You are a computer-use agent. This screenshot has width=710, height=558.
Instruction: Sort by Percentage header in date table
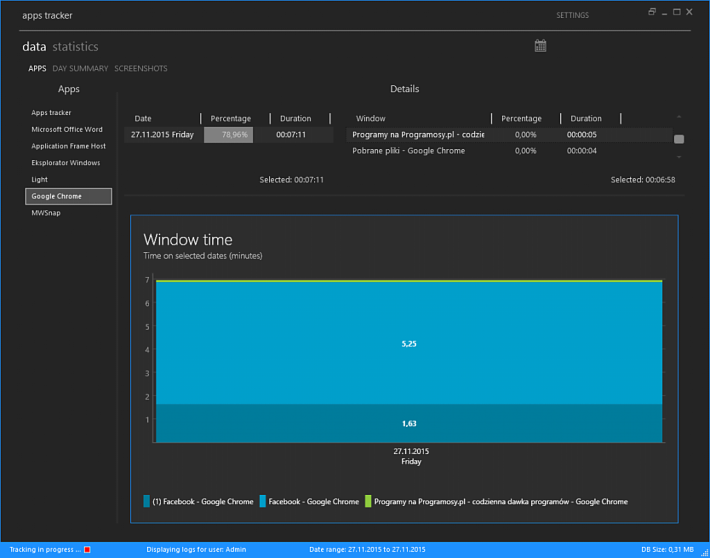click(230, 119)
